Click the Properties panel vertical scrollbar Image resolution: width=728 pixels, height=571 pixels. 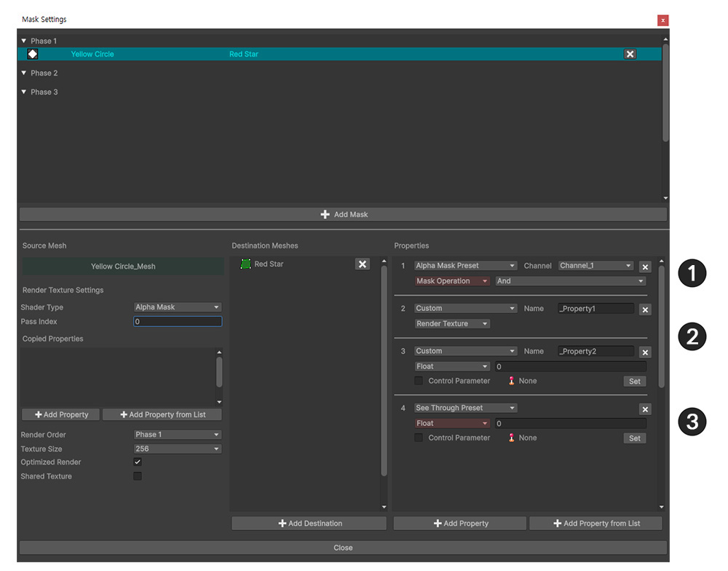[661, 326]
